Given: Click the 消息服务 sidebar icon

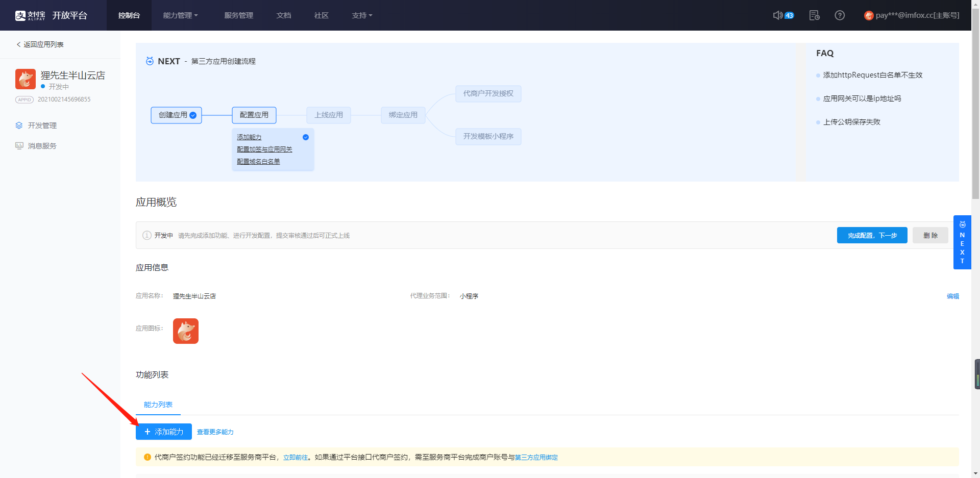Looking at the screenshot, I should tap(19, 146).
